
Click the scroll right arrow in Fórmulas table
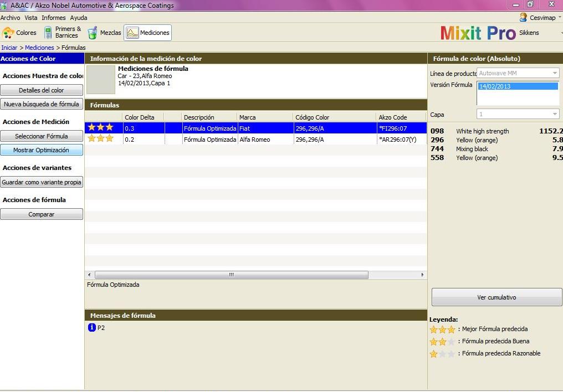tap(422, 275)
